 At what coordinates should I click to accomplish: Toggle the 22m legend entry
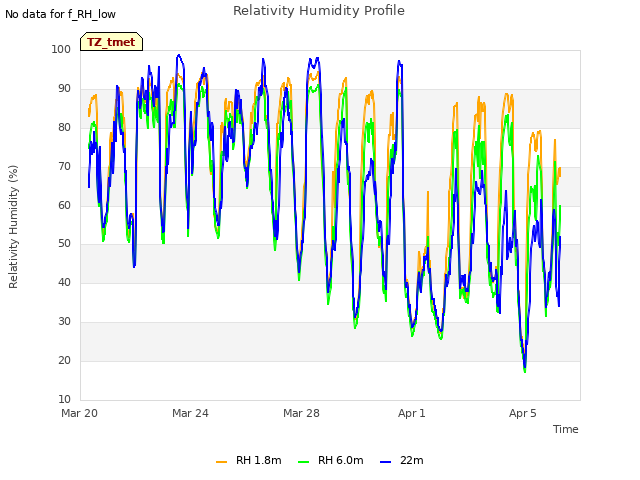click(x=402, y=460)
